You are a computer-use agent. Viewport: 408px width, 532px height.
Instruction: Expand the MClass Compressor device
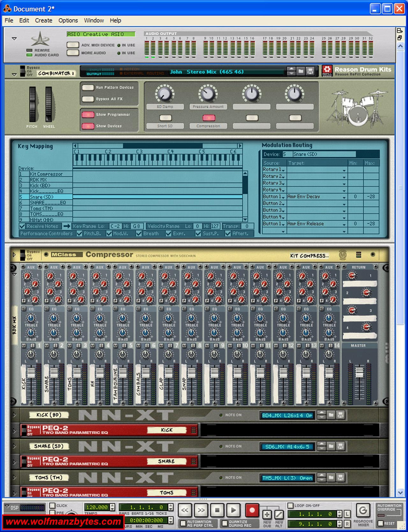(x=14, y=255)
